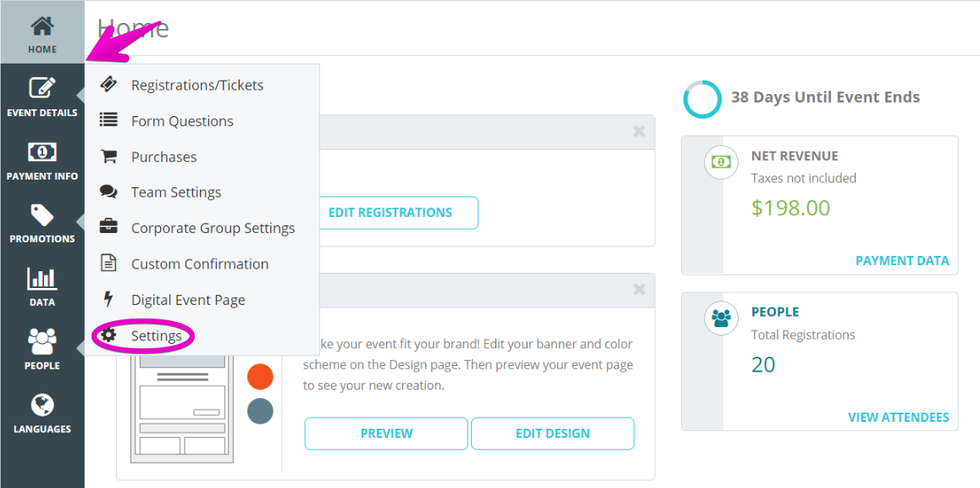Image resolution: width=980 pixels, height=488 pixels.
Task: Dismiss the registrations card with its X
Action: (x=639, y=131)
